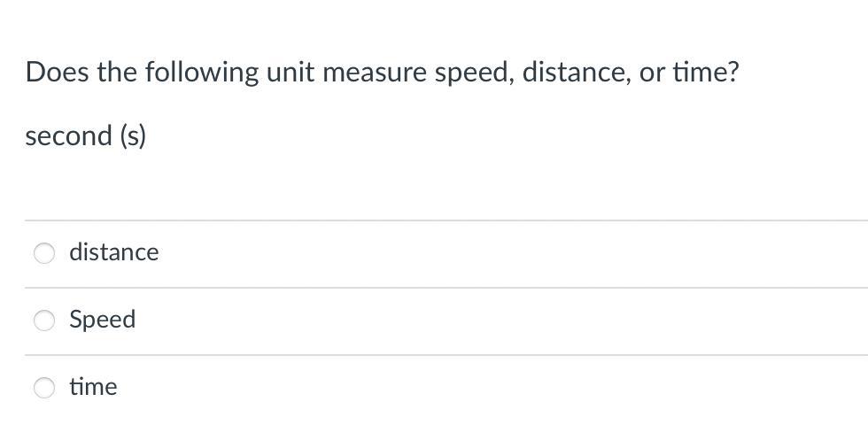Choose the "Speed" radio button
This screenshot has height=448, width=868.
click(44, 321)
